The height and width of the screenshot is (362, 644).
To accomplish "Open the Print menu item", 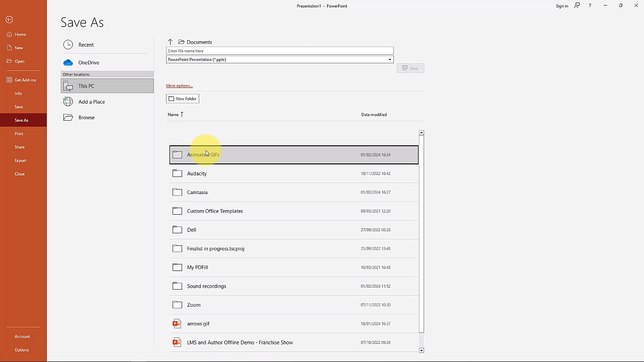I will coord(19,134).
